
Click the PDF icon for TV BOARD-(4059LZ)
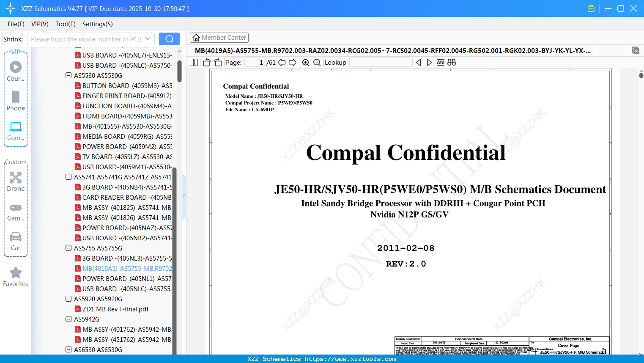(x=78, y=157)
